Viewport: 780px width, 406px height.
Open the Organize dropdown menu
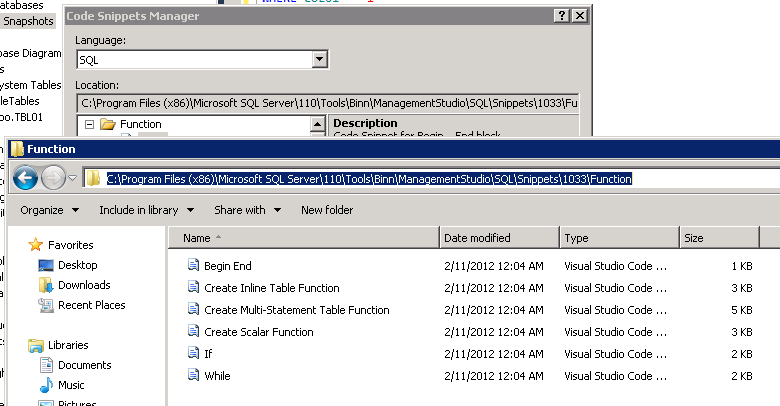pos(49,210)
